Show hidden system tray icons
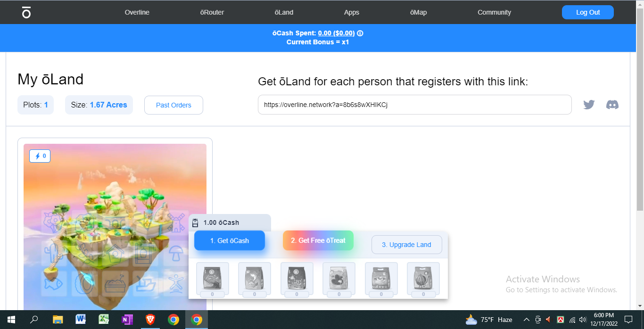Viewport: 644px width, 329px height. 527,320
